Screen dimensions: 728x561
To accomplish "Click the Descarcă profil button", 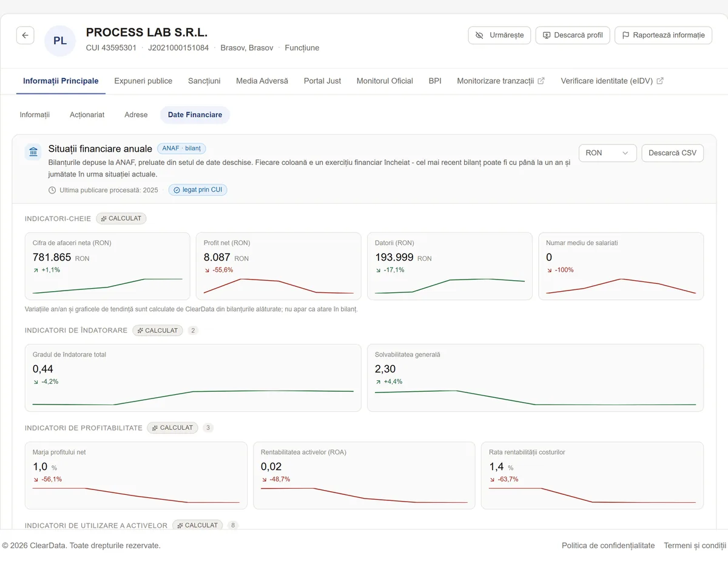I will click(x=573, y=35).
